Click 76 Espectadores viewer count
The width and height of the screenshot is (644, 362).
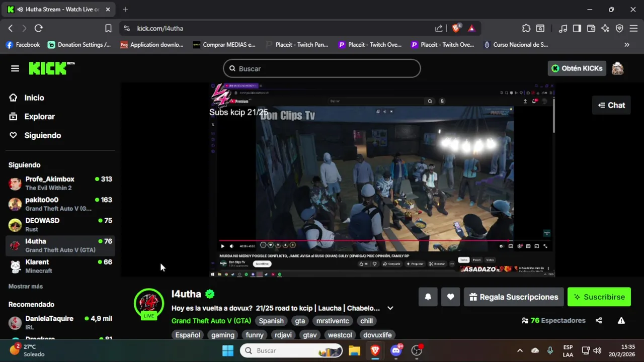[x=554, y=320]
